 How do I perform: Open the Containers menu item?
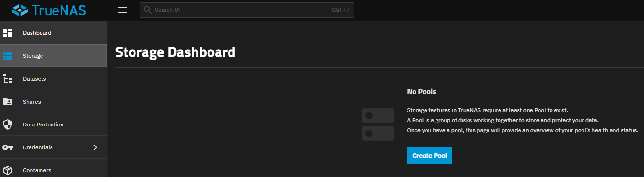[x=53, y=170]
